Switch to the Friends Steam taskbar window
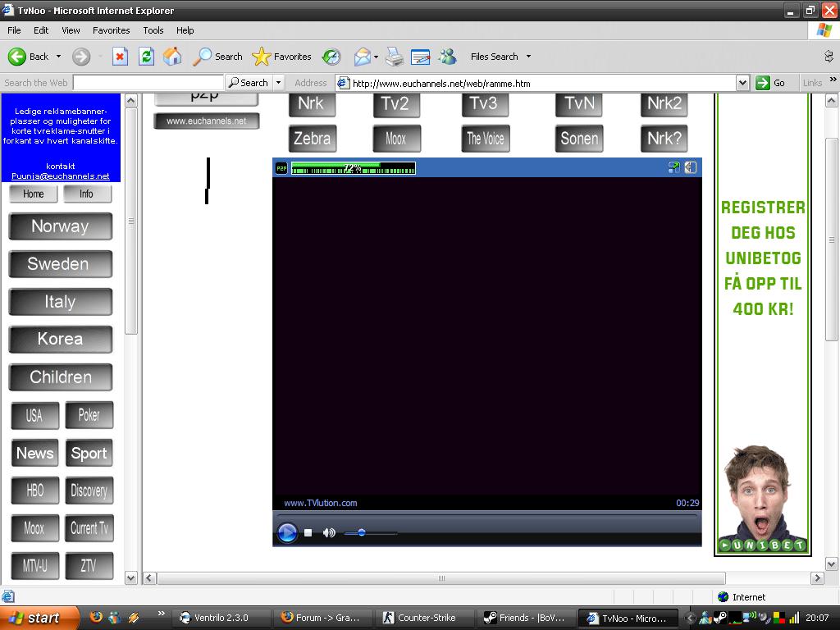Image resolution: width=840 pixels, height=630 pixels. coord(527,618)
